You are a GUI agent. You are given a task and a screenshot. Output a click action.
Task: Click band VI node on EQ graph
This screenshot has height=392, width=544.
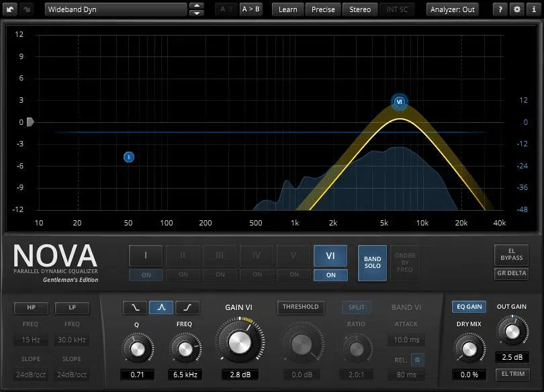(x=399, y=102)
